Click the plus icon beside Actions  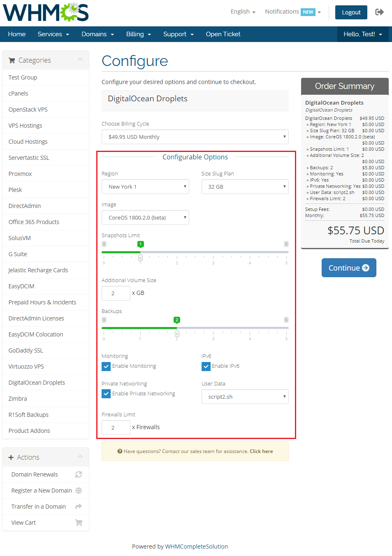tap(11, 457)
